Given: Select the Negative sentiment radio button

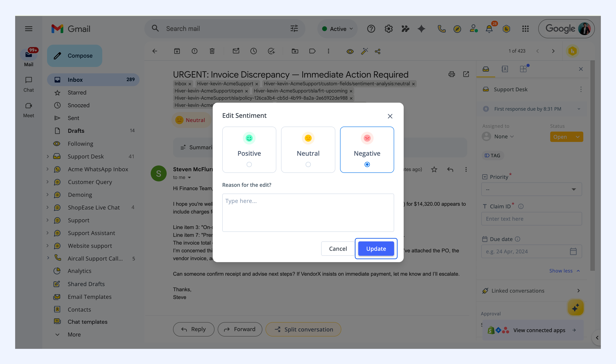Looking at the screenshot, I should [x=367, y=164].
